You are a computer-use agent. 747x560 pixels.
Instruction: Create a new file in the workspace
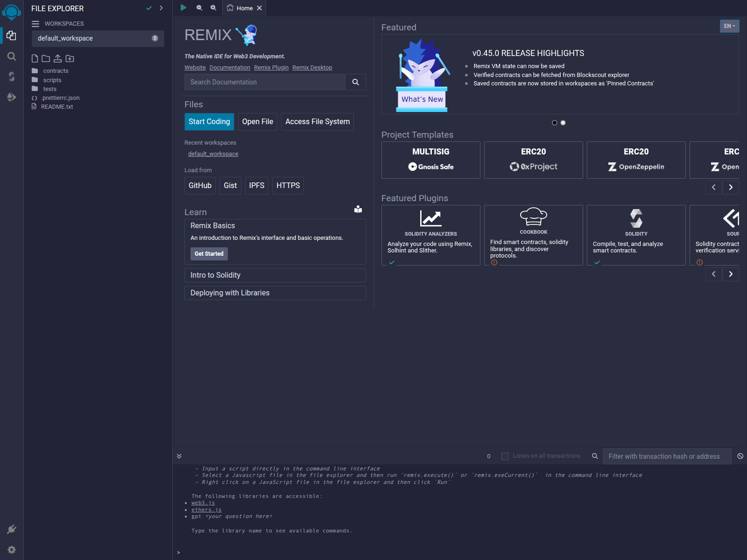click(34, 58)
